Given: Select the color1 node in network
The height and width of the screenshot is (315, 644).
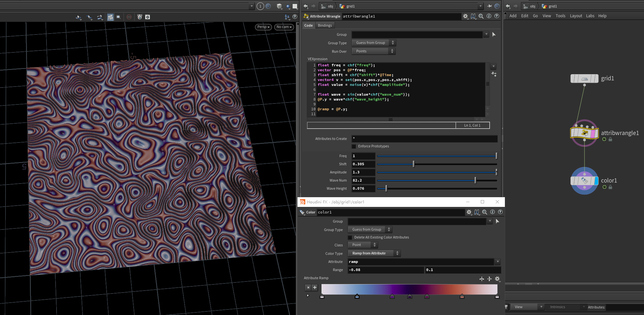Looking at the screenshot, I should [584, 181].
